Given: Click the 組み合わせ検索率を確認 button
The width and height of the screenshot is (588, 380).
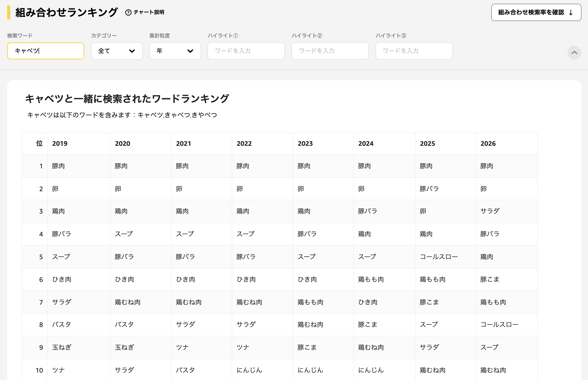Looking at the screenshot, I should point(536,12).
